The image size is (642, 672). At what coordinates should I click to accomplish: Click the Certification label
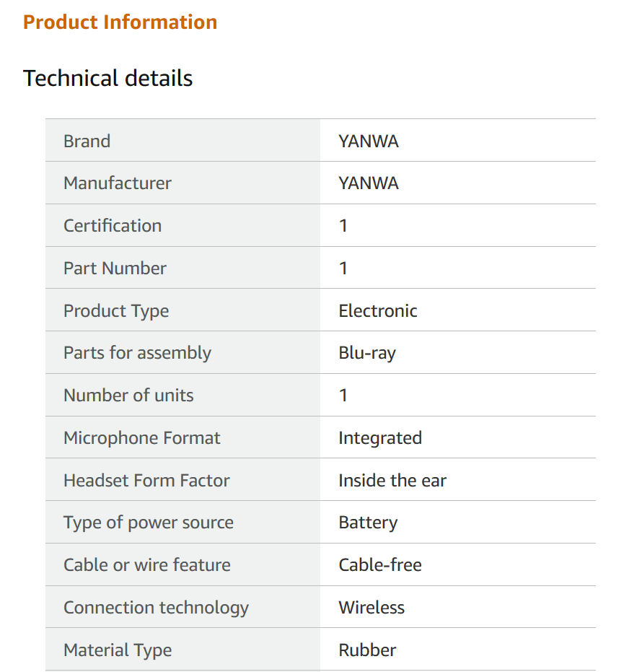pyautogui.click(x=113, y=225)
